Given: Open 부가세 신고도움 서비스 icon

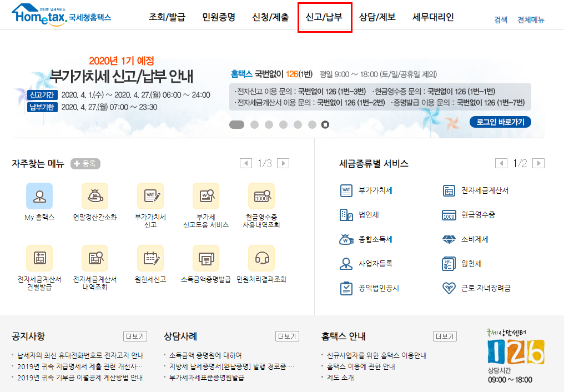Looking at the screenshot, I should coord(206,196).
